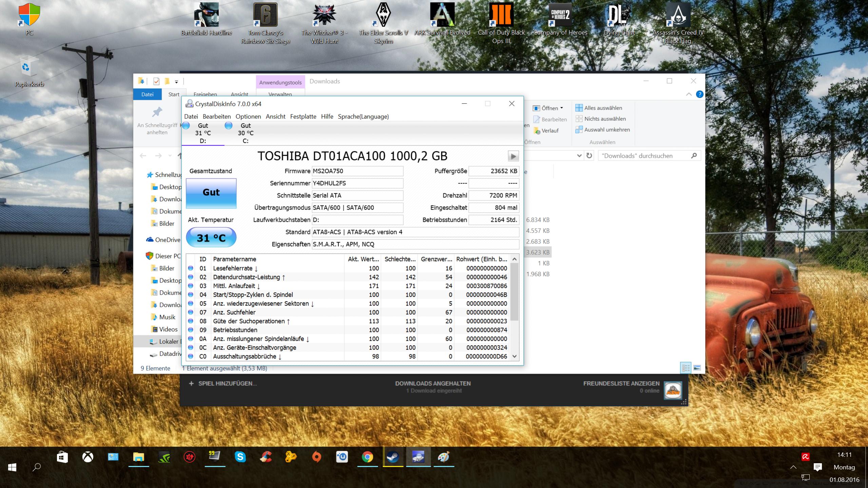Open the Festplatte menu

(x=303, y=116)
